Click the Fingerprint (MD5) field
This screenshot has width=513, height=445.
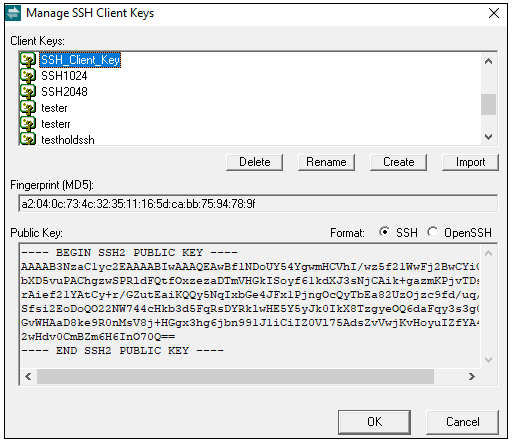(x=258, y=203)
